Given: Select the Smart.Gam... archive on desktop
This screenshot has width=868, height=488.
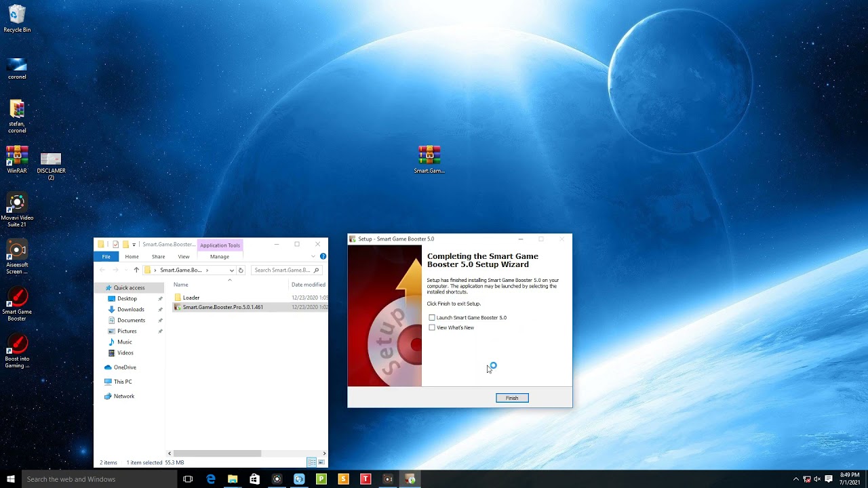Looking at the screenshot, I should (x=429, y=160).
